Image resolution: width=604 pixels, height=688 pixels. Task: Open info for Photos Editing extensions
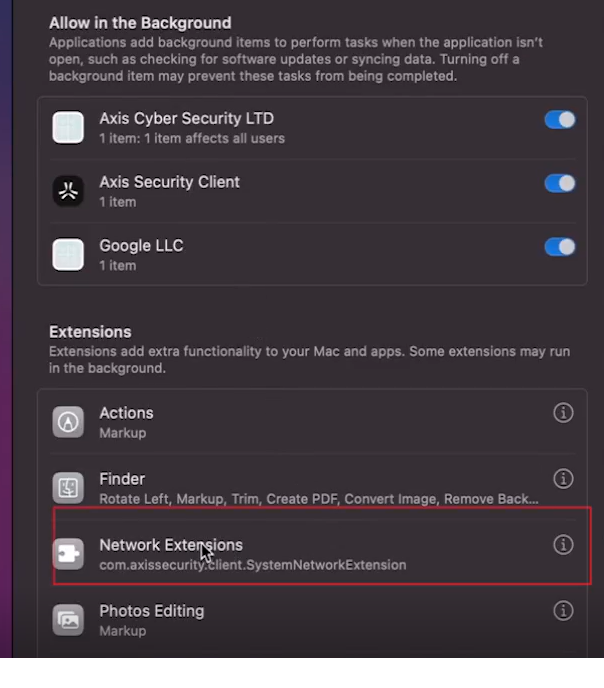tap(563, 611)
